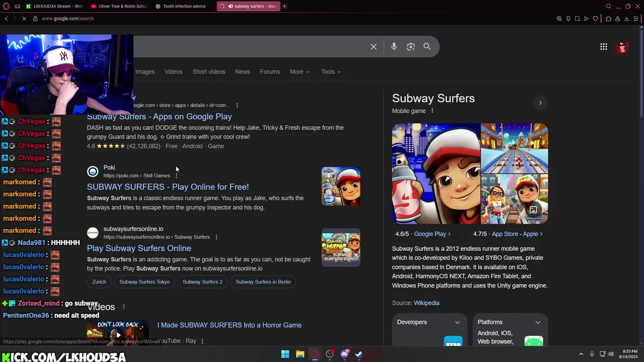644x362 pixels.
Task: Open the Google apps grid
Action: point(604,47)
